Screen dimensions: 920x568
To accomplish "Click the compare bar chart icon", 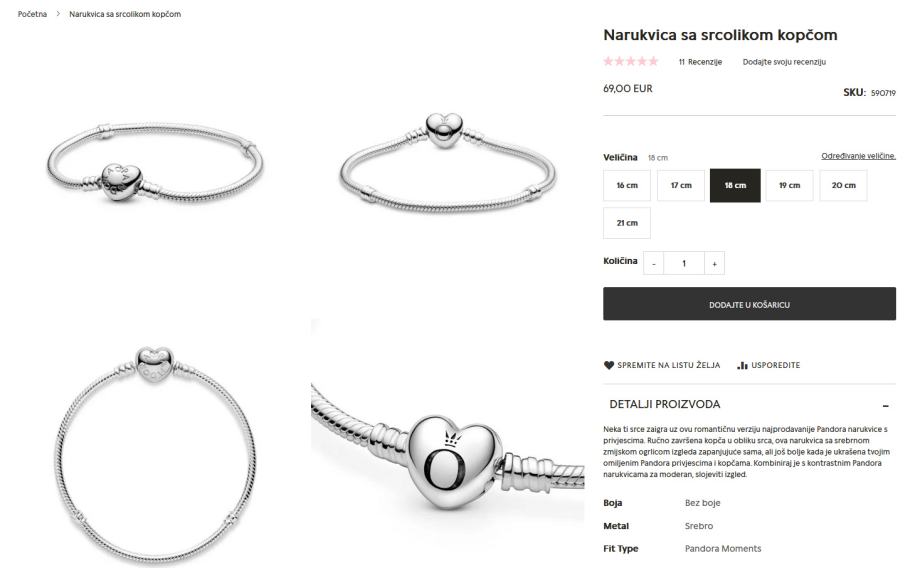I will pyautogui.click(x=742, y=365).
